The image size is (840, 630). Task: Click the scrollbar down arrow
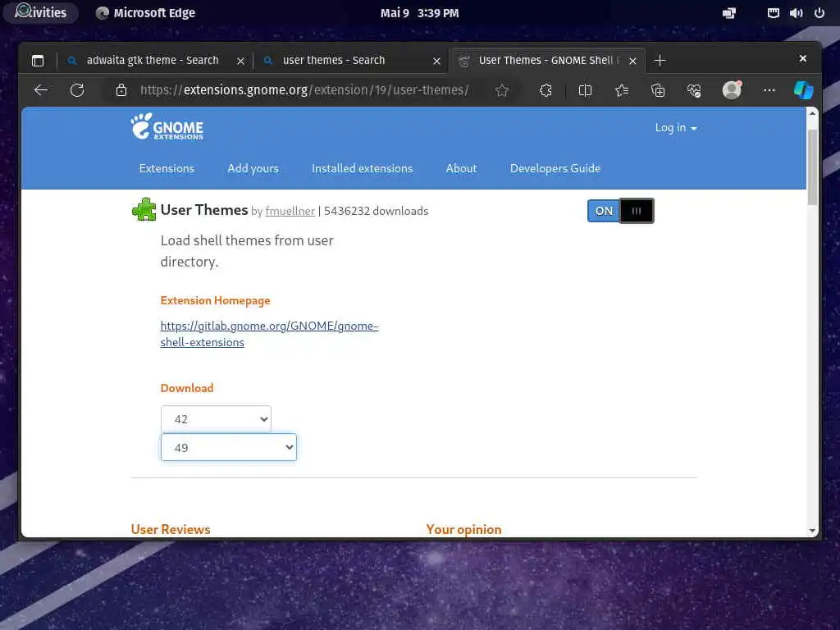pos(812,531)
